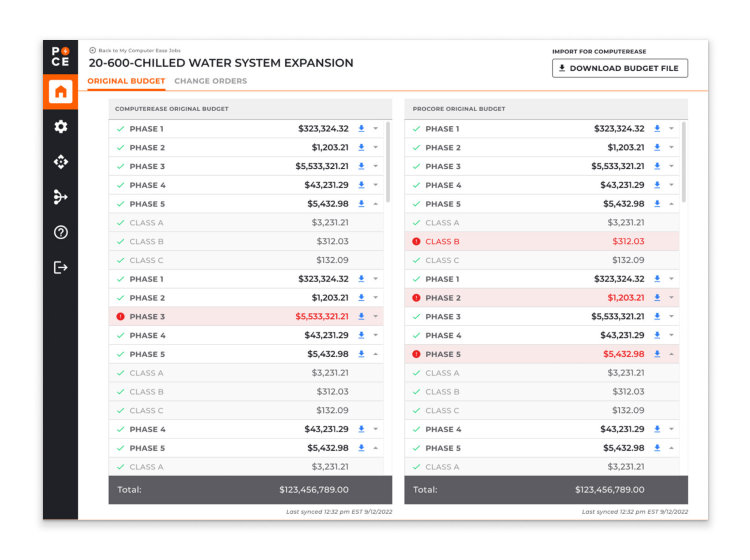Click the Procore Original Budget panel header
Image resolution: width=750 pixels, height=560 pixels.
tap(546, 109)
